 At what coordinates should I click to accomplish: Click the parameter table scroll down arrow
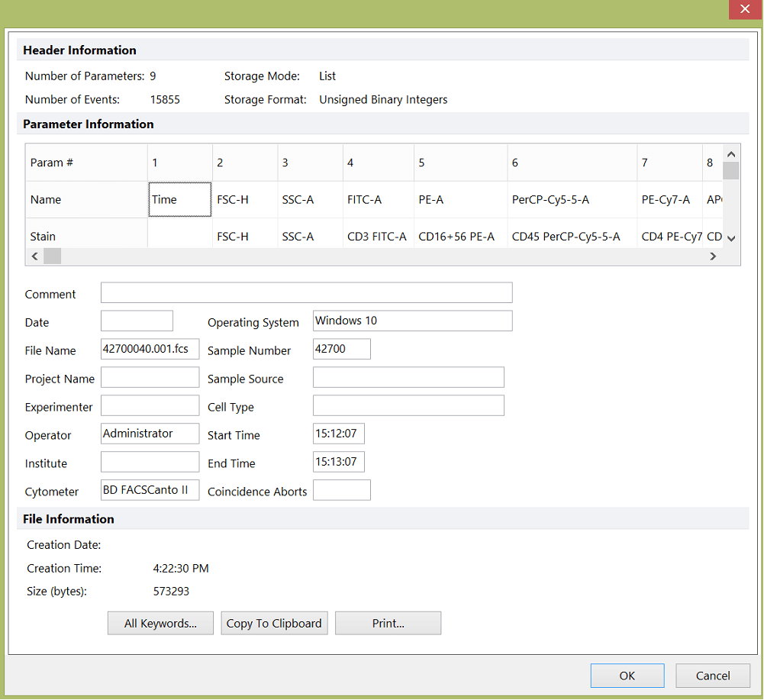tap(731, 238)
